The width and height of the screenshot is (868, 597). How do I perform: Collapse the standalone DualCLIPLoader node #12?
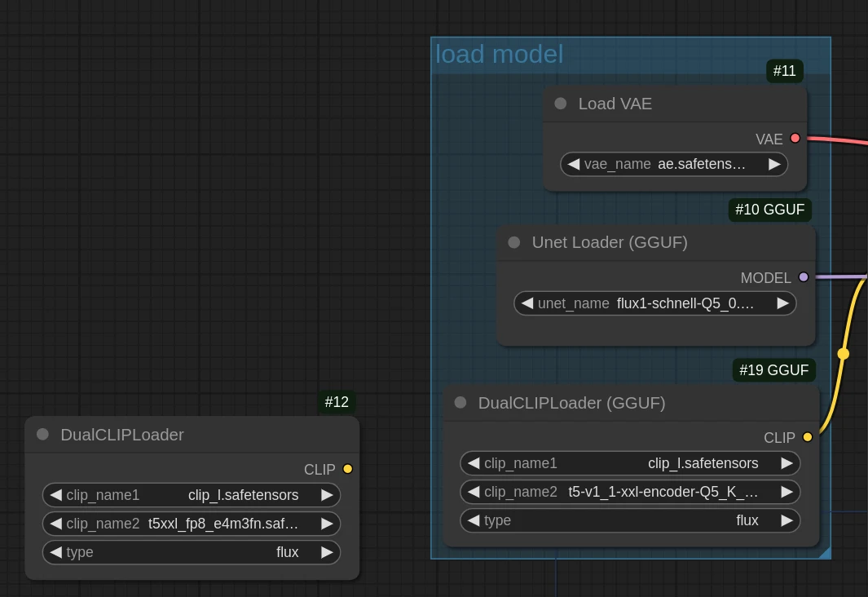(42, 435)
